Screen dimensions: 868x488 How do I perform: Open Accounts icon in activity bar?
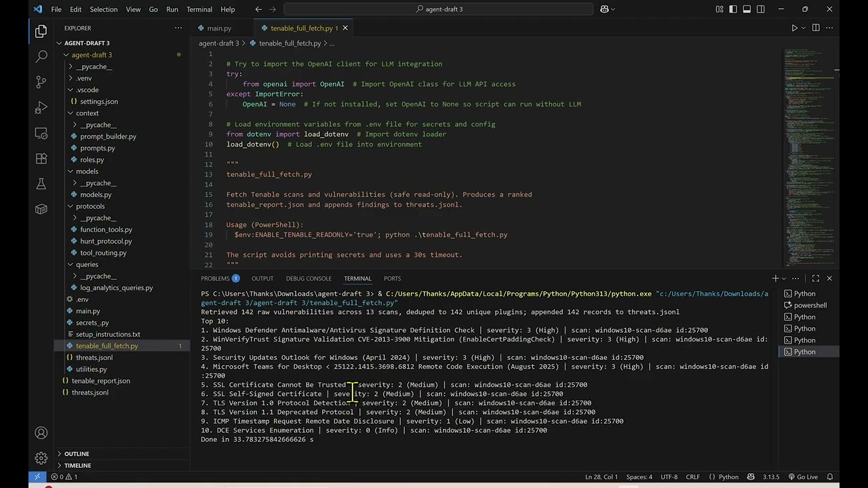41,433
